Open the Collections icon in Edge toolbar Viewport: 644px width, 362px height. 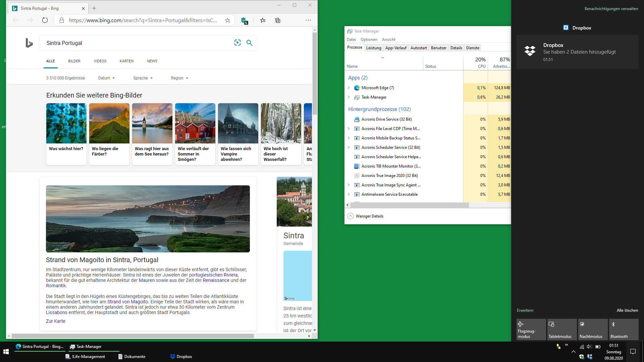tap(277, 20)
